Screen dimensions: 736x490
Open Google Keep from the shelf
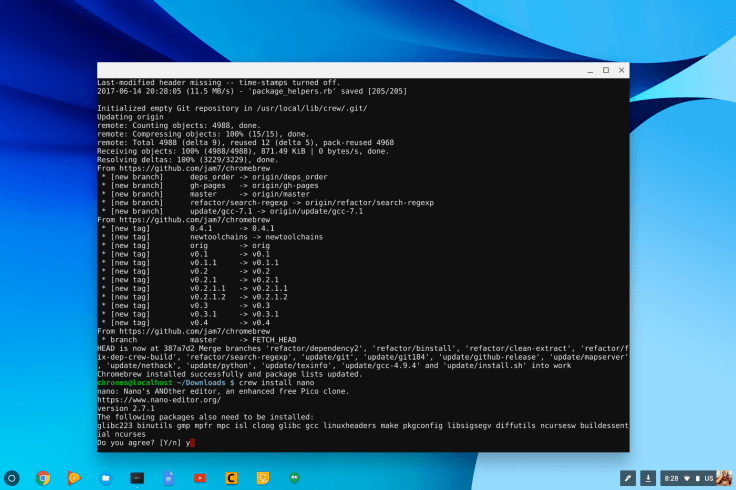pyautogui.click(x=261, y=478)
